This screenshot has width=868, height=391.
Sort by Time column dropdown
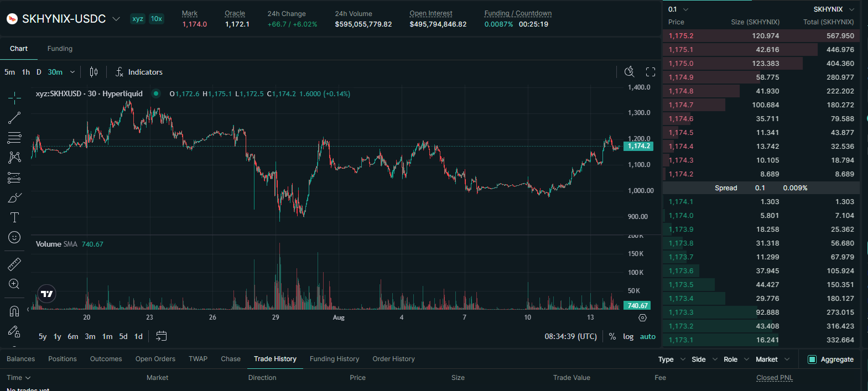pyautogui.click(x=19, y=378)
